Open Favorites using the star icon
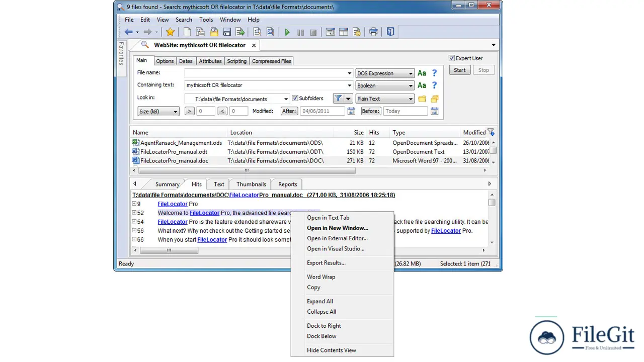644x362 pixels. coord(170,32)
